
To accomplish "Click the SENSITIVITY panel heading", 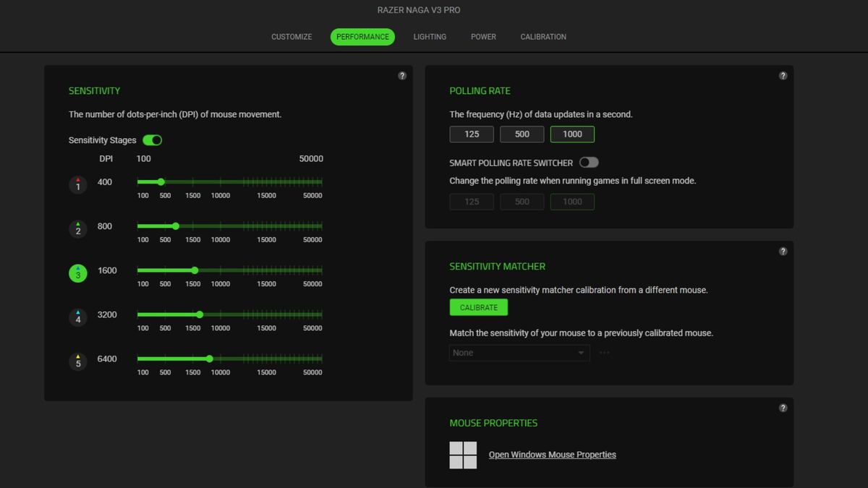I will point(95,91).
